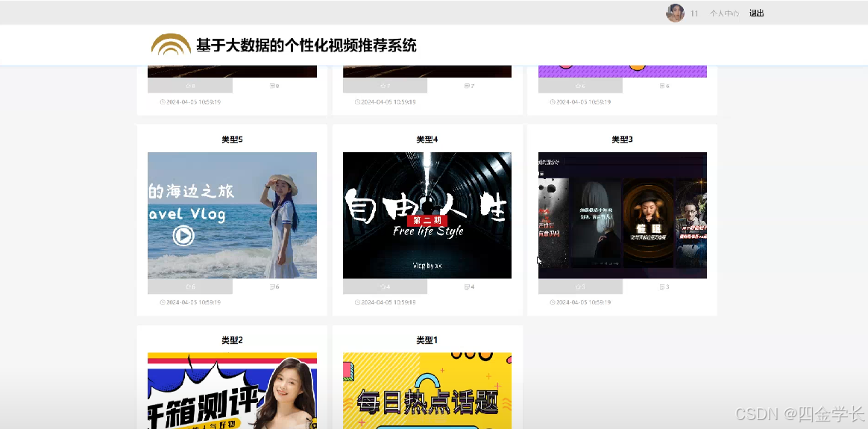Image resolution: width=868 pixels, height=429 pixels.
Task: Open the 类型3 title link
Action: tap(622, 140)
